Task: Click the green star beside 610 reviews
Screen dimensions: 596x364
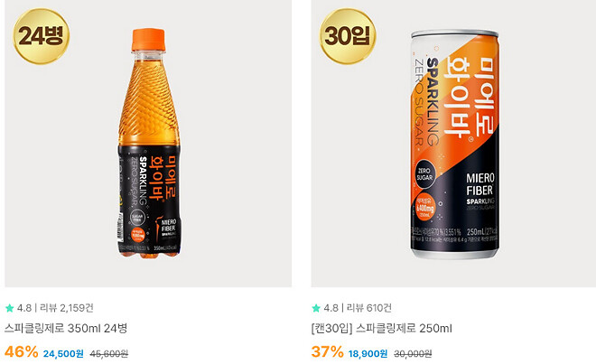Action: point(316,308)
